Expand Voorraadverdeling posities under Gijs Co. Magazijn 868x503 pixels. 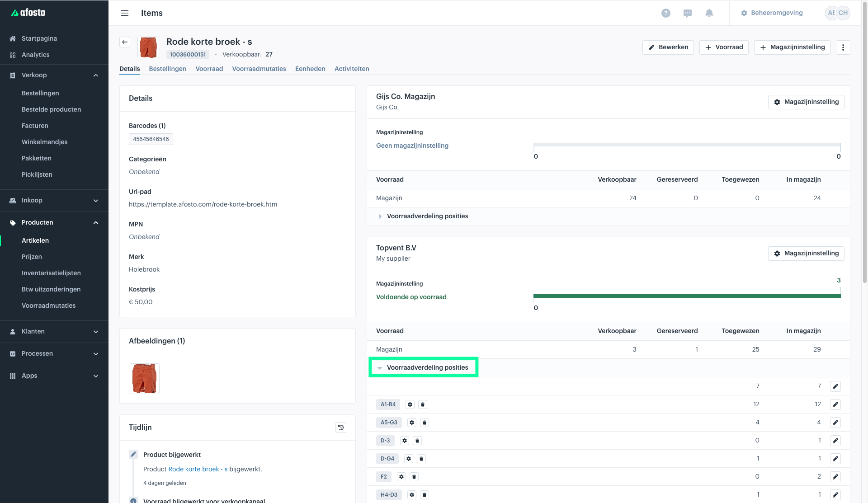423,216
